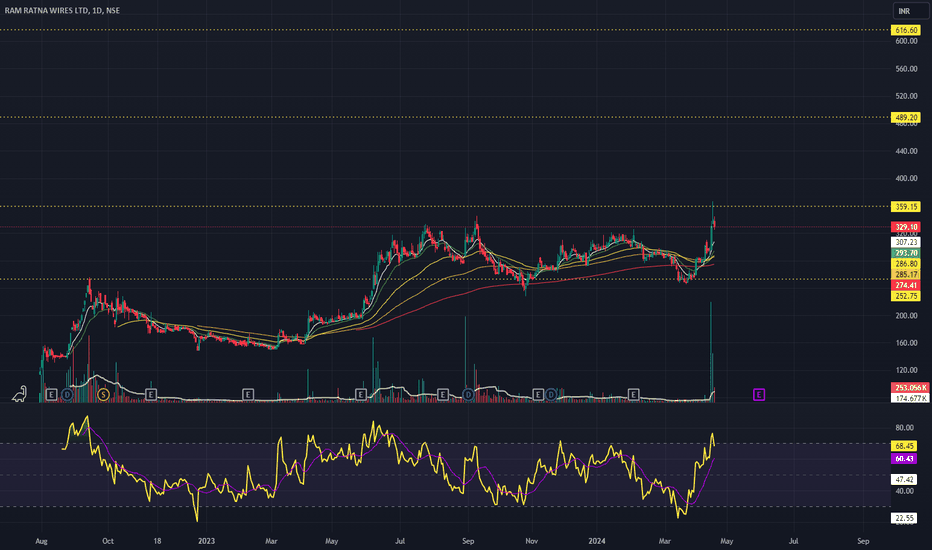Open the dividend marker nearest the dinosaur logo
Viewport: 932px width, 550px height.
click(67, 394)
